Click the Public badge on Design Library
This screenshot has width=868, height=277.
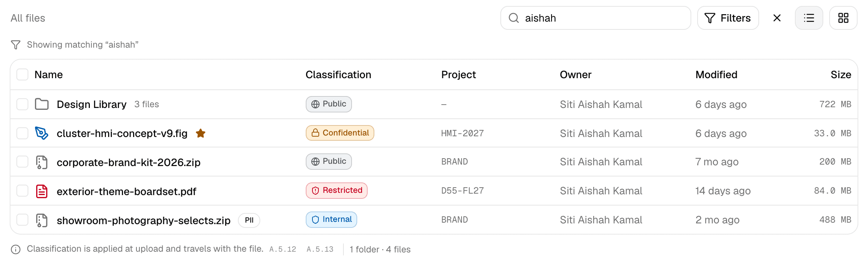pyautogui.click(x=329, y=104)
